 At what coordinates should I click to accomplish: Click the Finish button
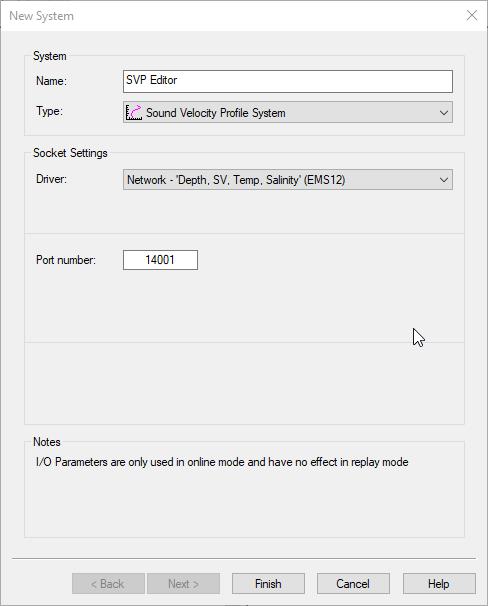pyautogui.click(x=268, y=583)
